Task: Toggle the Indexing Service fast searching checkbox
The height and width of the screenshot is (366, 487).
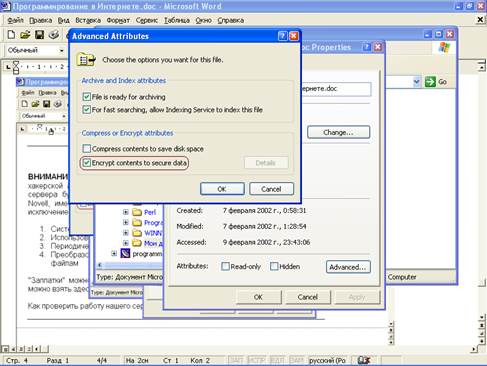Action: pos(87,110)
